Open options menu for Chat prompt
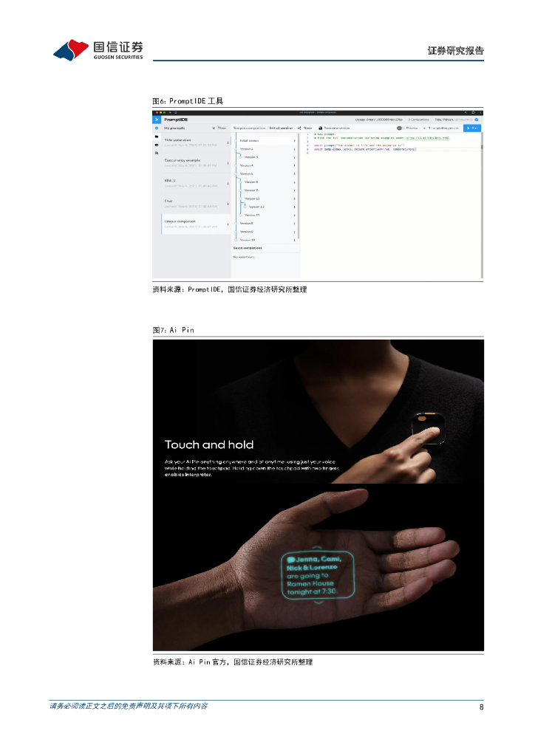Image resolution: width=535 pixels, height=756 pixels. 228,204
